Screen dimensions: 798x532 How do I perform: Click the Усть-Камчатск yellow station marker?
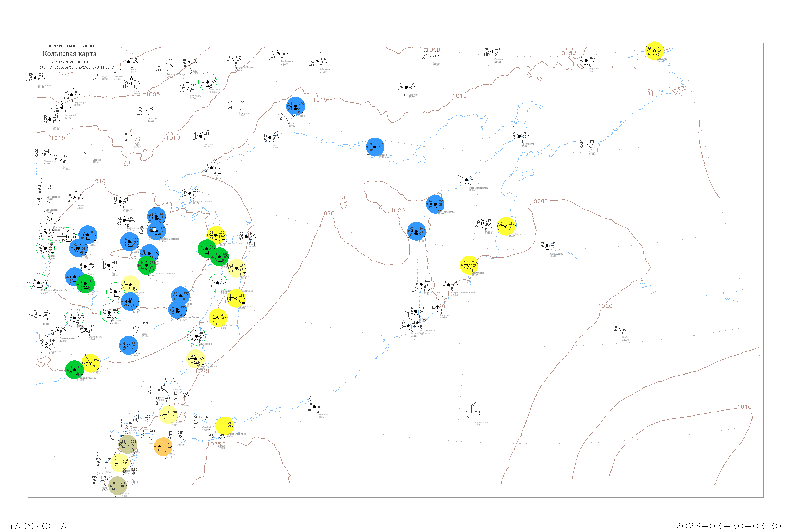pos(506,226)
